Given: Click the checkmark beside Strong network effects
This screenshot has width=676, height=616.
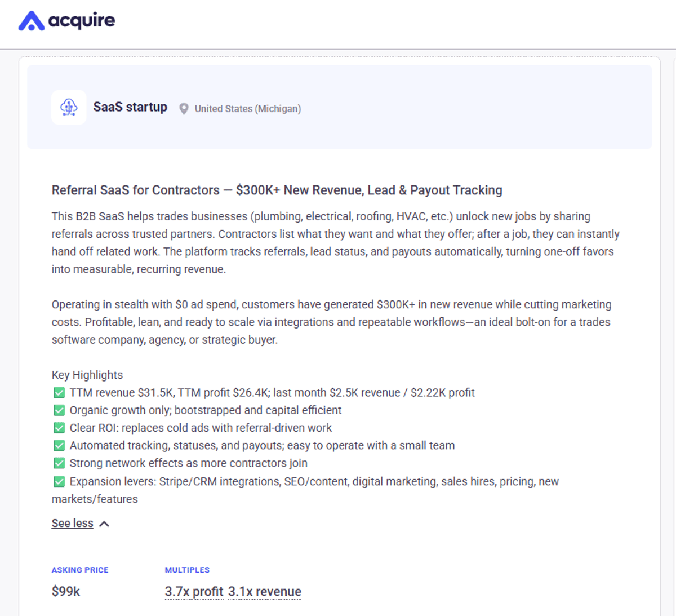Looking at the screenshot, I should point(59,463).
